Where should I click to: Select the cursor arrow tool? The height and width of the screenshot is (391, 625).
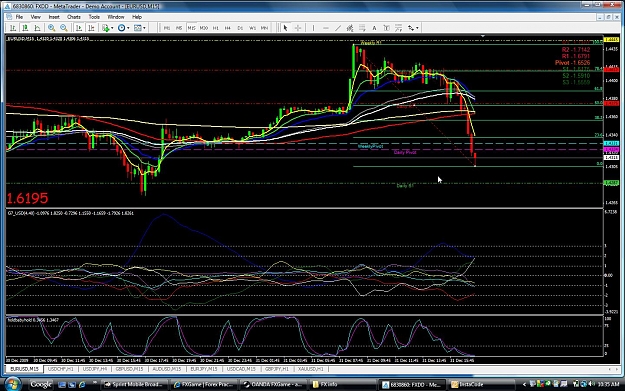pos(285,28)
